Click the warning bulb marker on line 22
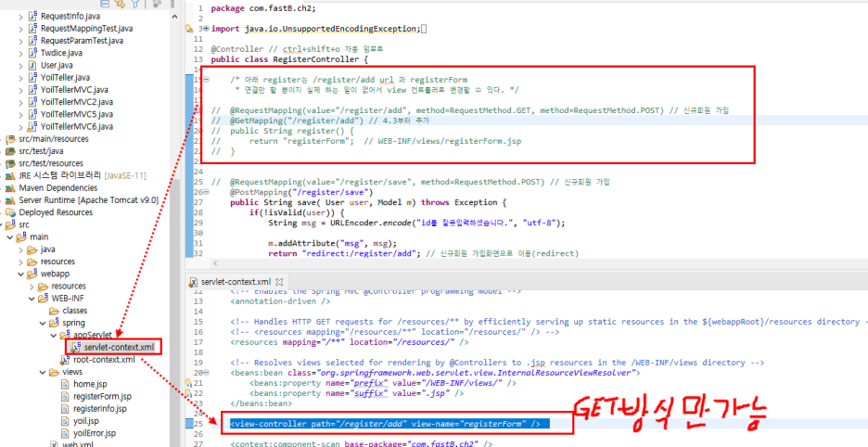Image resolution: width=868 pixels, height=447 pixels. [x=189, y=393]
